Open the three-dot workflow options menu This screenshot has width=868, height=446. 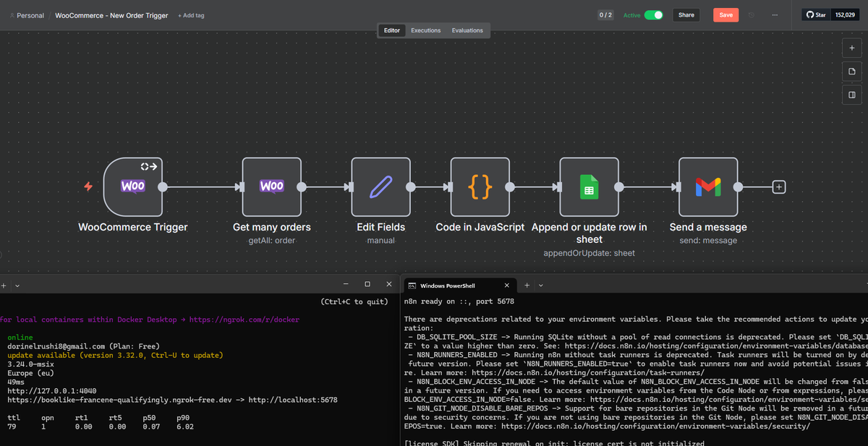click(x=775, y=14)
